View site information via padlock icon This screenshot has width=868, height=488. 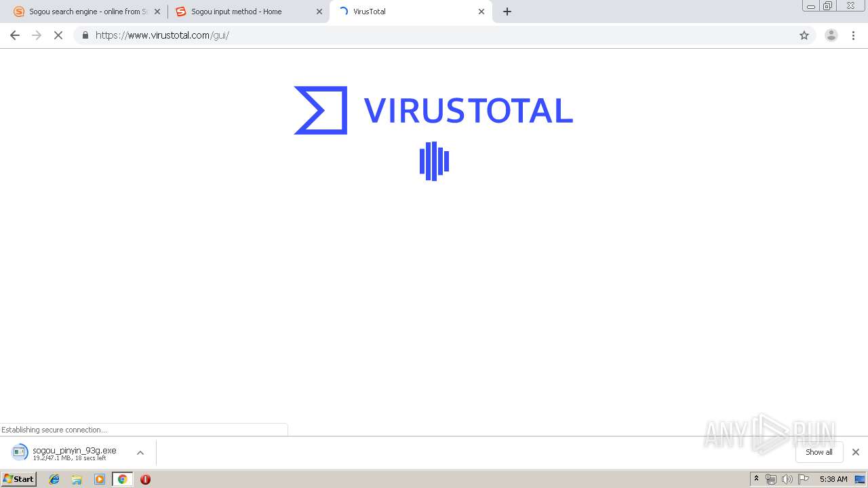(x=85, y=35)
